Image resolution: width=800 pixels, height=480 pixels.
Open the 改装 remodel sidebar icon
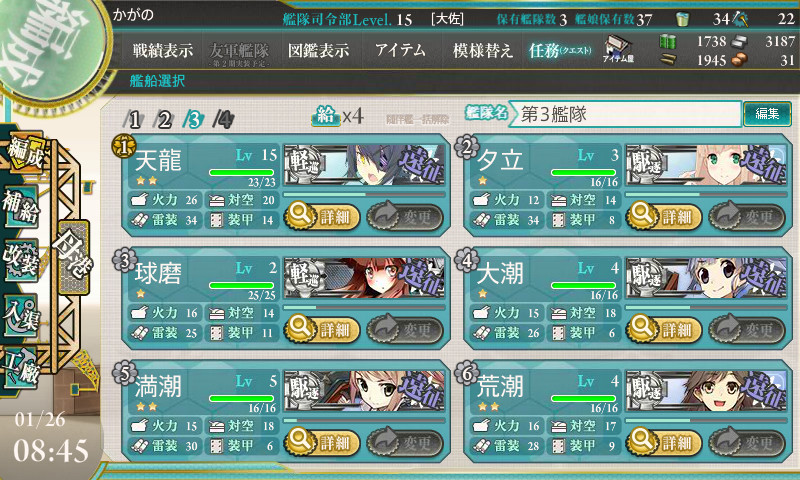21,260
